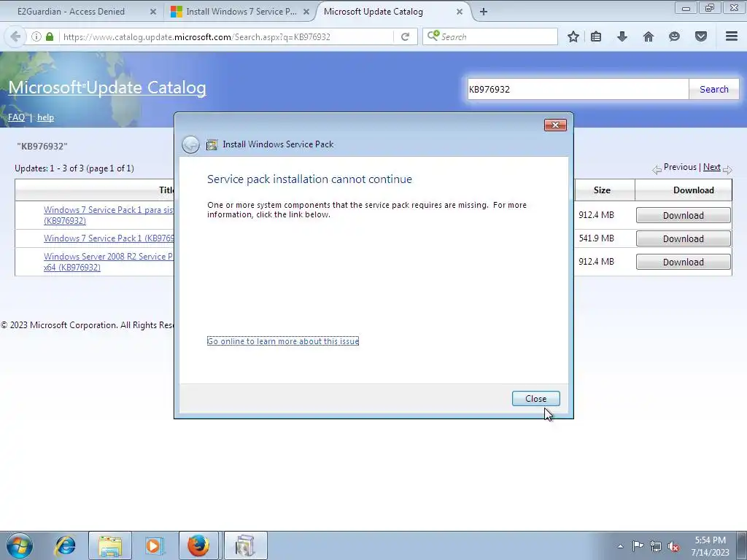Download Windows Server 2008 R2 Service Pack

[x=683, y=262]
